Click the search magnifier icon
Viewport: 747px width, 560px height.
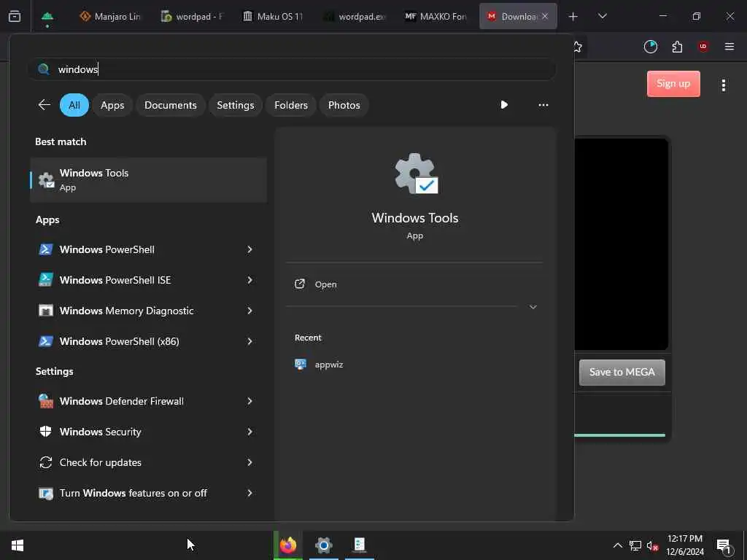coord(44,69)
